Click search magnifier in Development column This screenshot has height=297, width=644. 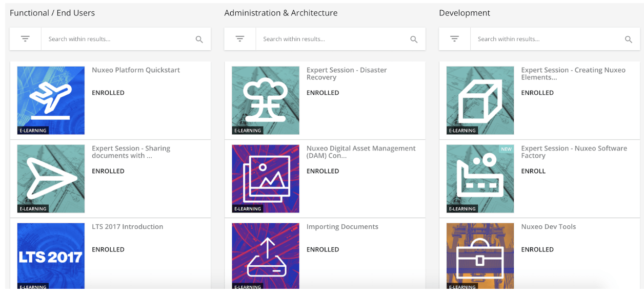click(629, 39)
